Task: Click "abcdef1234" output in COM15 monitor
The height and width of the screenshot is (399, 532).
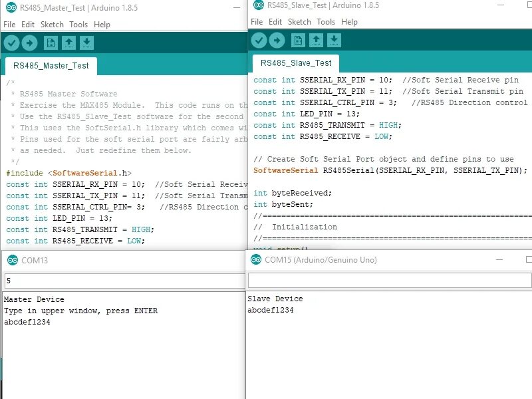Action: (271, 310)
